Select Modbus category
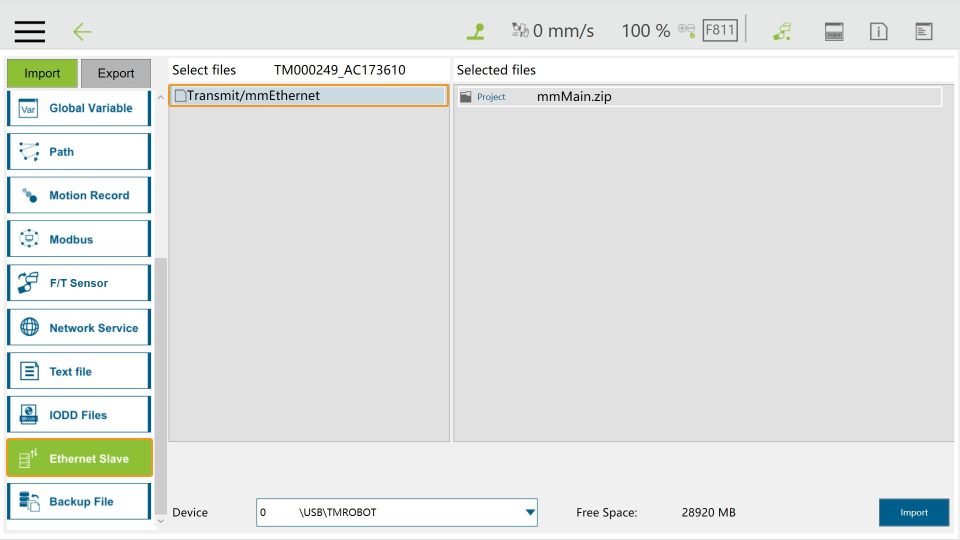The height and width of the screenshot is (540, 960). tap(79, 239)
